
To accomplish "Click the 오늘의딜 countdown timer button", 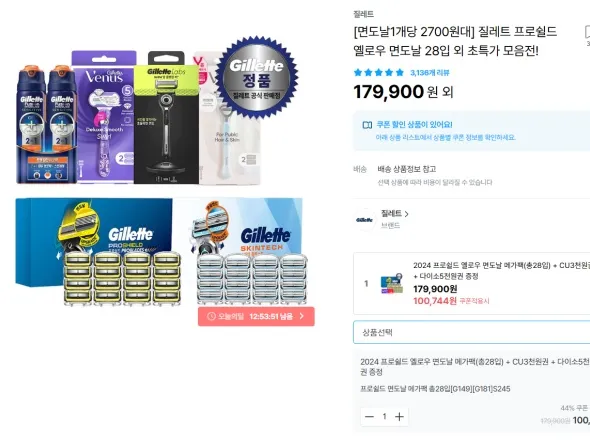I will point(256,316).
